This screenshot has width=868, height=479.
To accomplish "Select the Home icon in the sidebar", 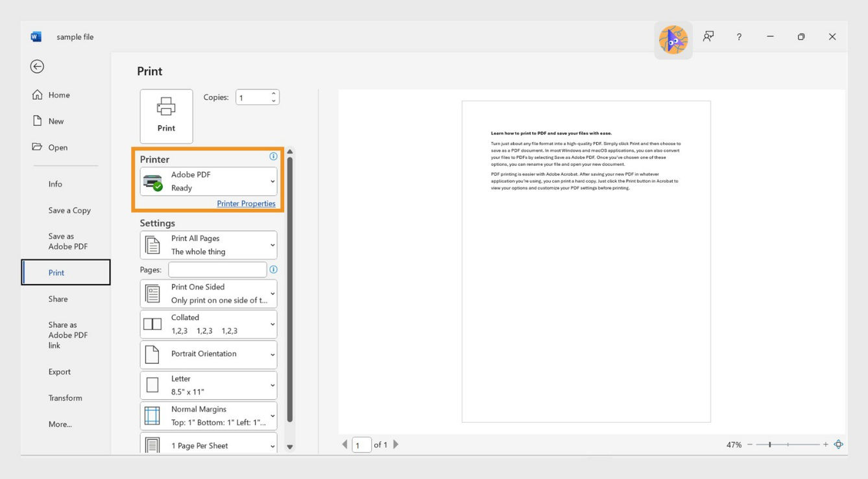I will click(38, 95).
